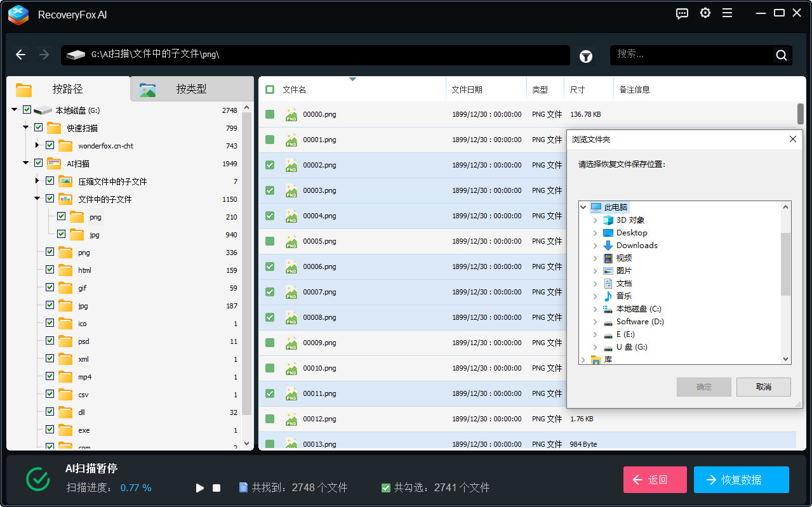
Task: Toggle the checkbox for file 00005.png
Action: (x=270, y=241)
